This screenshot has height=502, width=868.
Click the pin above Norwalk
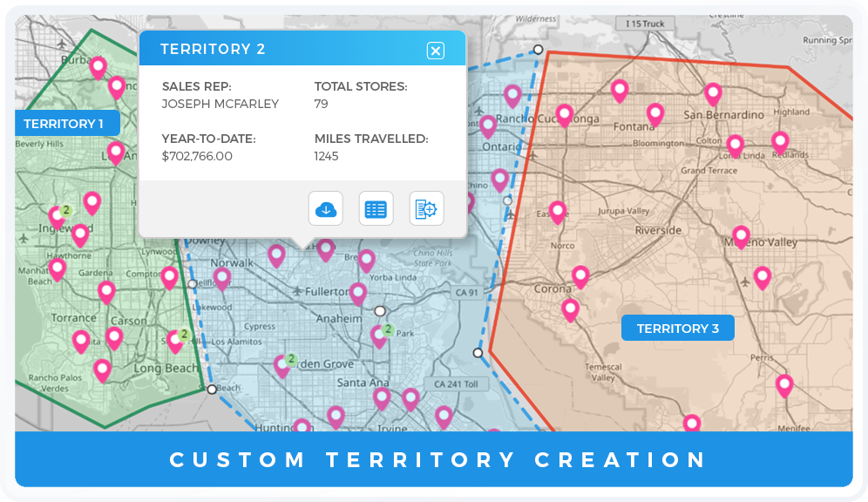[x=276, y=254]
